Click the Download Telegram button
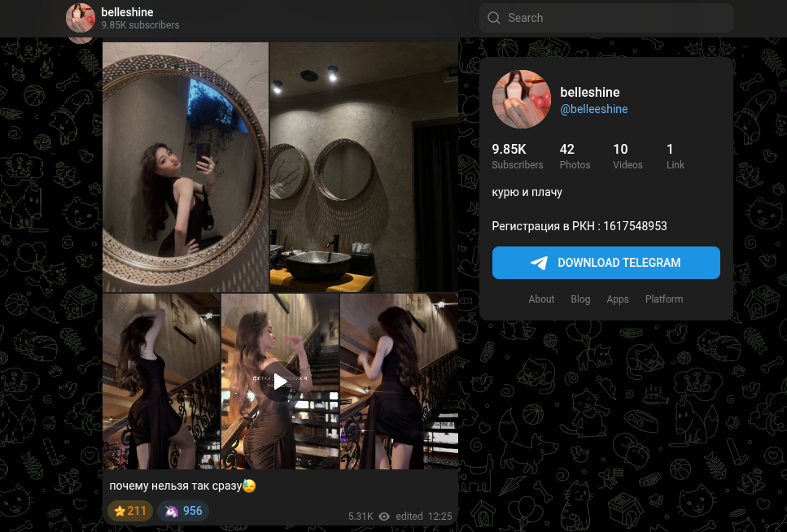Screen dimensions: 787x532 [x=606, y=263]
